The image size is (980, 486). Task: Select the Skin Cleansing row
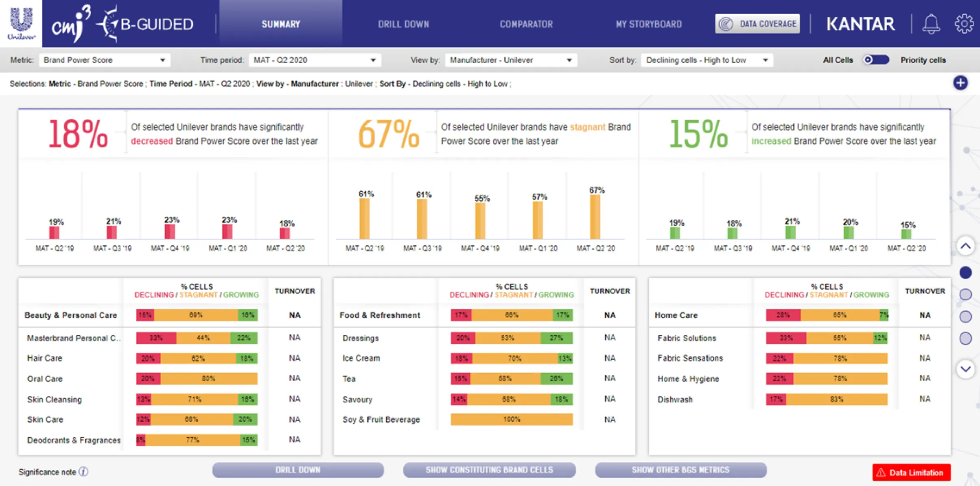169,399
